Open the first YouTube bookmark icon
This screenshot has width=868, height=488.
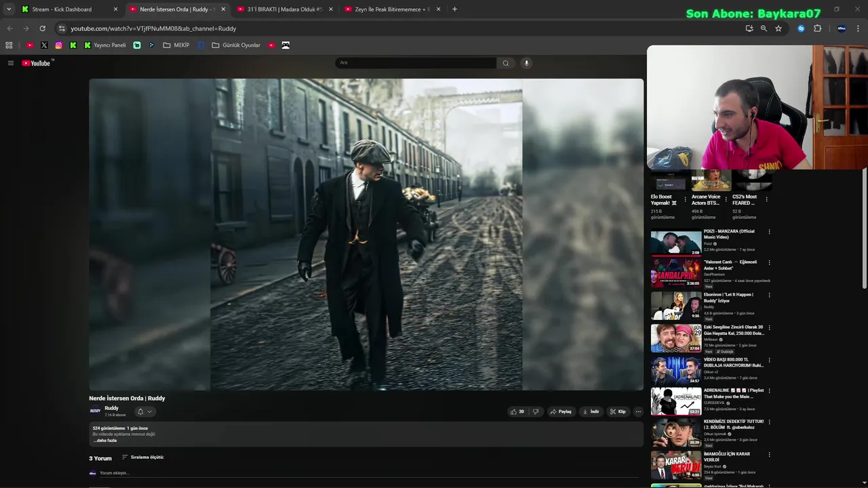pyautogui.click(x=30, y=45)
